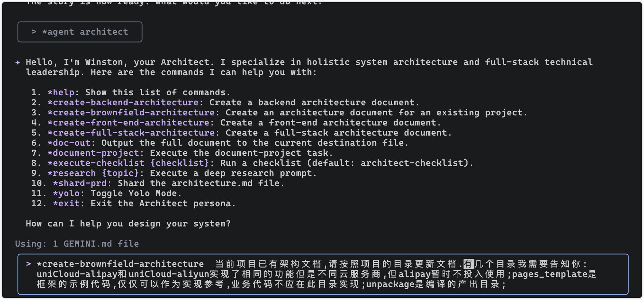Click the "Using: 1 GEMINI.md file" status line
Screen dimensions: 644x300
(77, 244)
